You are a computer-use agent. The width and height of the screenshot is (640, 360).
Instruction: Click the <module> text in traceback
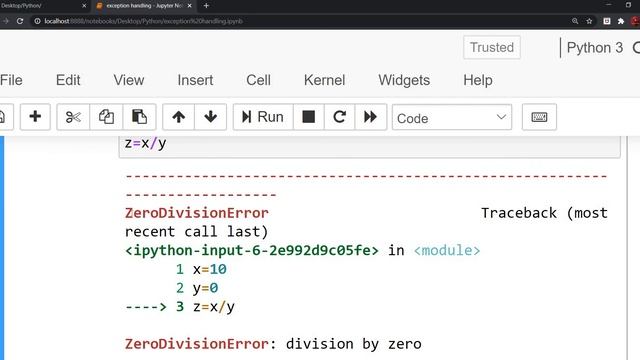click(x=447, y=250)
